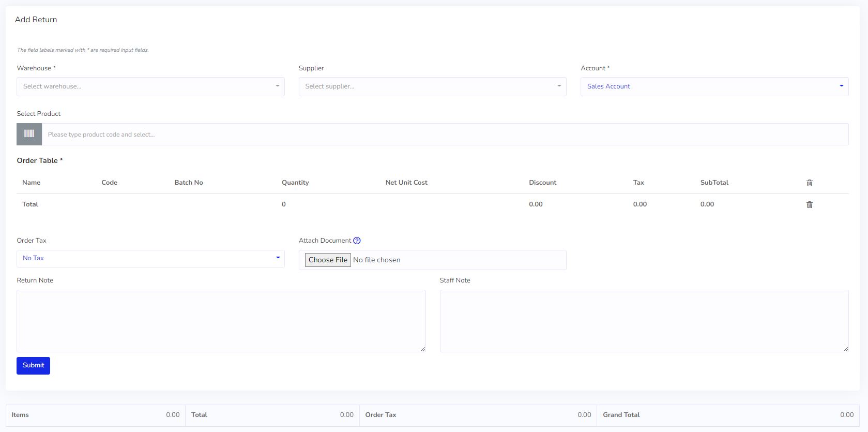The image size is (868, 432).
Task: Click the Net Unit Cost column header
Action: click(x=406, y=183)
